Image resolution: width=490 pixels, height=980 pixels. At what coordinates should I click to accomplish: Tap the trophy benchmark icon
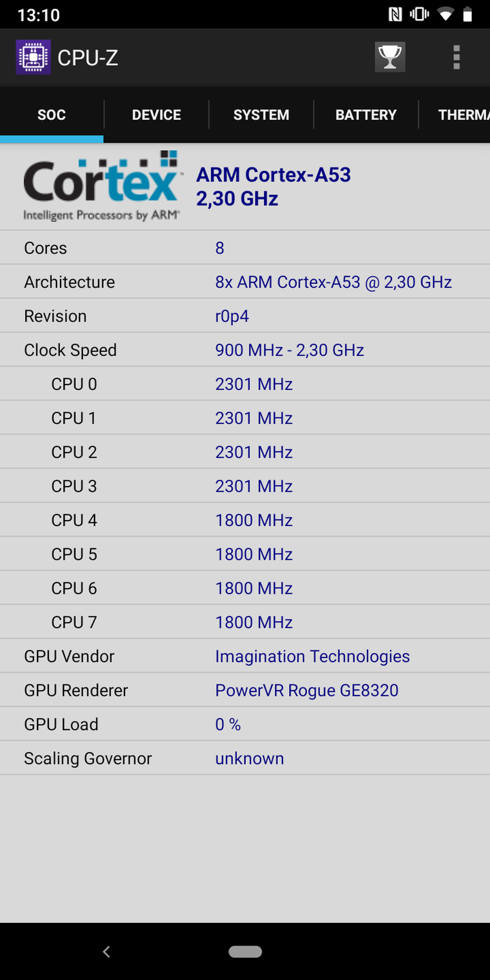click(390, 57)
